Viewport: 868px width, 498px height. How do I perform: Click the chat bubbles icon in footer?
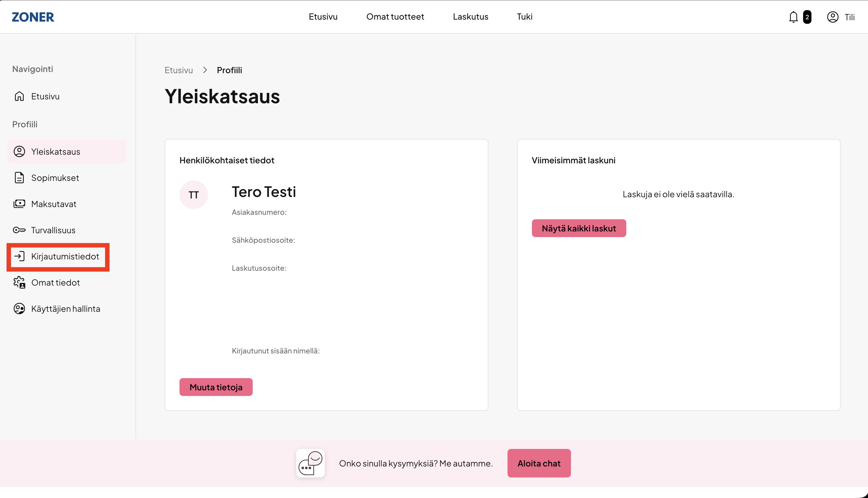tap(310, 463)
